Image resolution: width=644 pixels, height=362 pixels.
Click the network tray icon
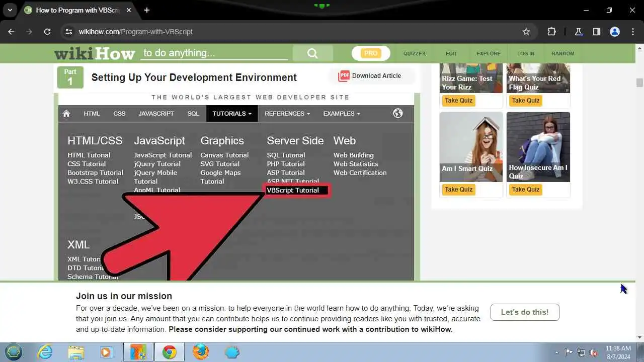pos(581,352)
